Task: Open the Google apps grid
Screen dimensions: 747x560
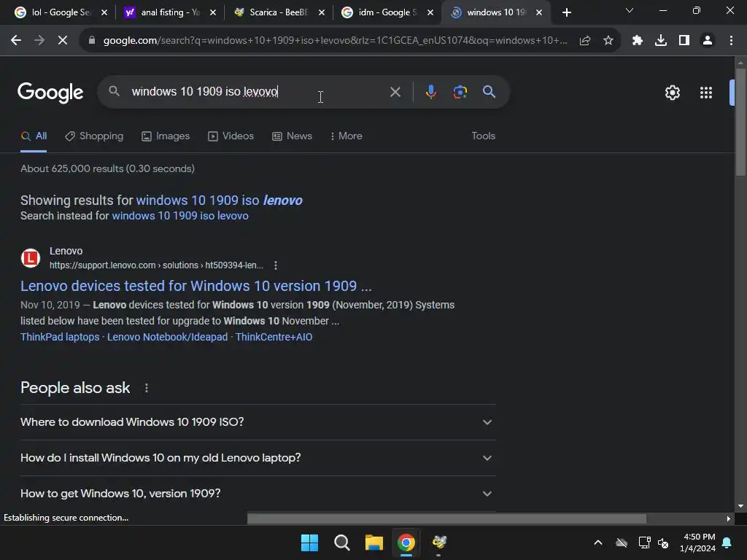Action: pos(706,93)
